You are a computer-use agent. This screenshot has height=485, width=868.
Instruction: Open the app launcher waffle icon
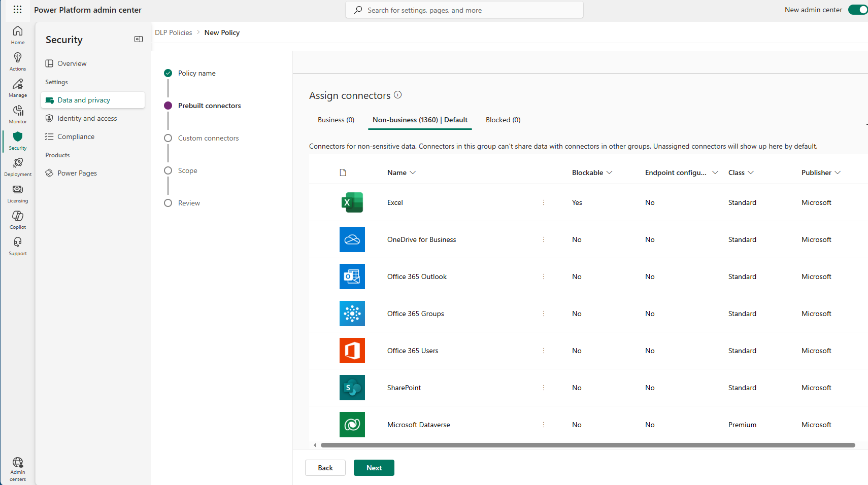pyautogui.click(x=17, y=10)
